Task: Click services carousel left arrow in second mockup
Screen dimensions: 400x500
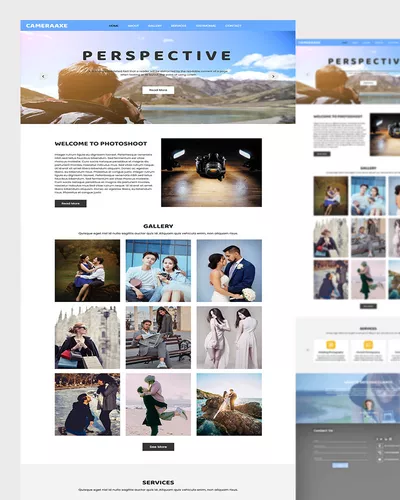Action: [x=307, y=350]
